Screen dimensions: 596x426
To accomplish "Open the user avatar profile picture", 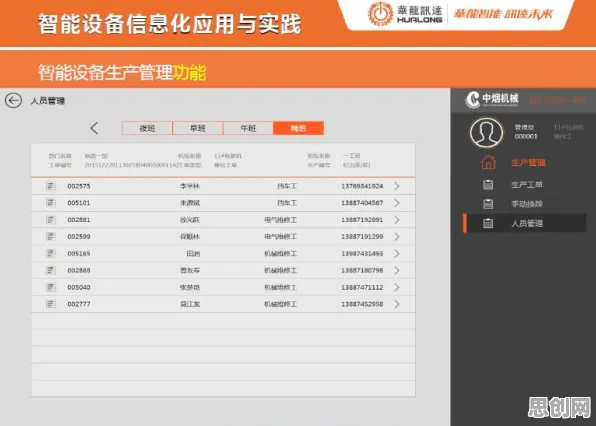I will [x=486, y=132].
